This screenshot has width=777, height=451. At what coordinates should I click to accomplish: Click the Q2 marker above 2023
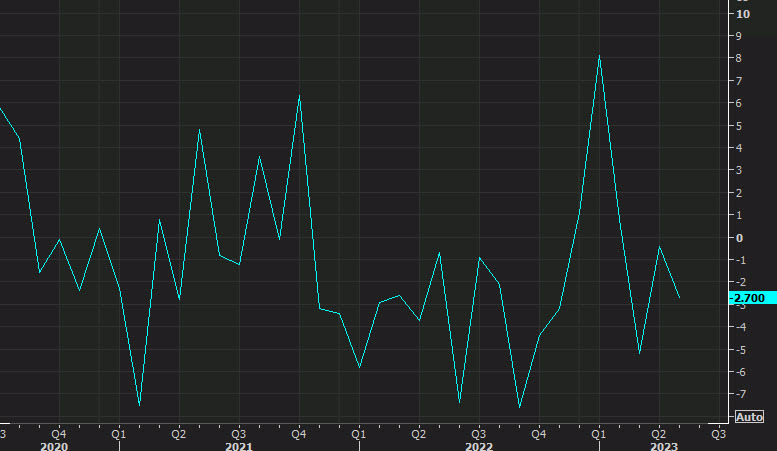pyautogui.click(x=658, y=434)
